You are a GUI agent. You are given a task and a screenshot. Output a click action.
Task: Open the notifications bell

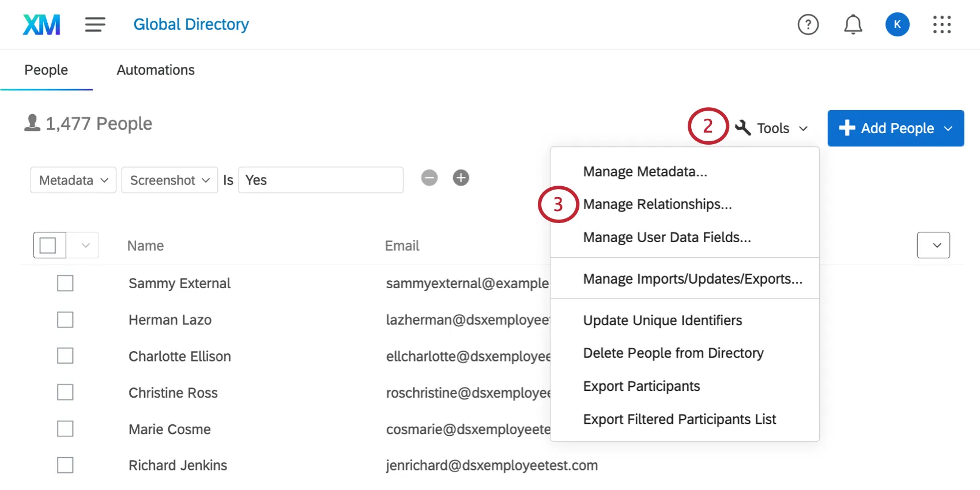pos(853,25)
